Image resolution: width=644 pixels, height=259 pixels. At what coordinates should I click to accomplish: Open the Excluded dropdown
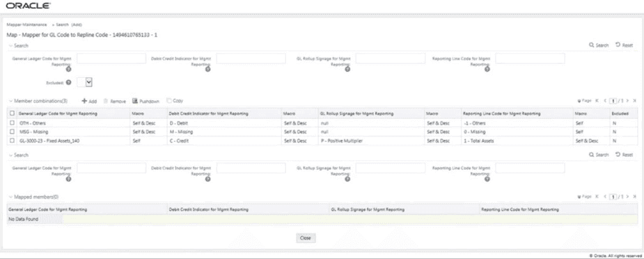click(x=84, y=82)
